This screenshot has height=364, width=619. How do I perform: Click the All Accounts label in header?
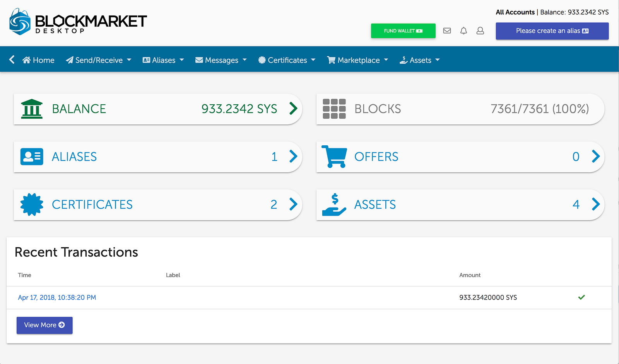(515, 12)
